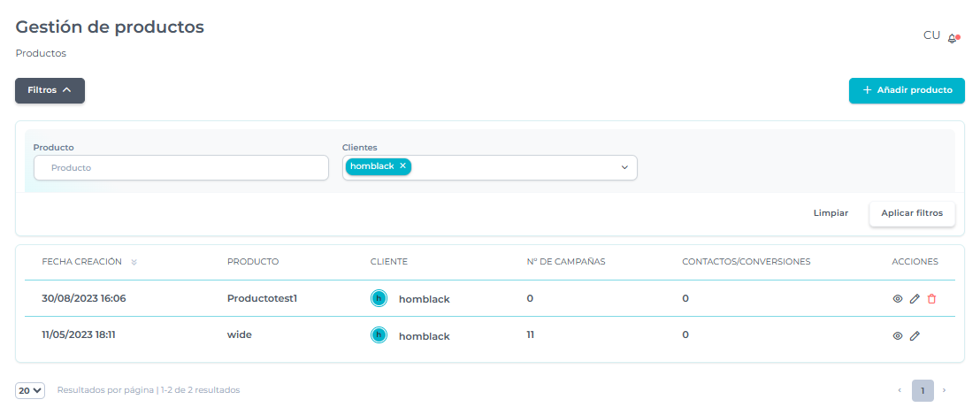Click homblack avatar in Productotest1 row
Image resolution: width=980 pixels, height=415 pixels.
pyautogui.click(x=379, y=299)
